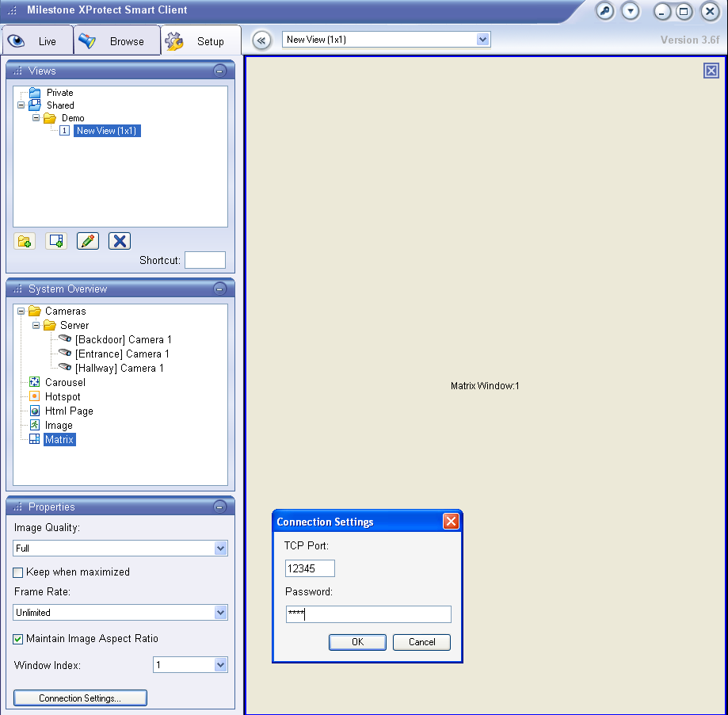Click the view pane's X remove icon
Image resolution: width=728 pixels, height=715 pixels.
point(711,71)
